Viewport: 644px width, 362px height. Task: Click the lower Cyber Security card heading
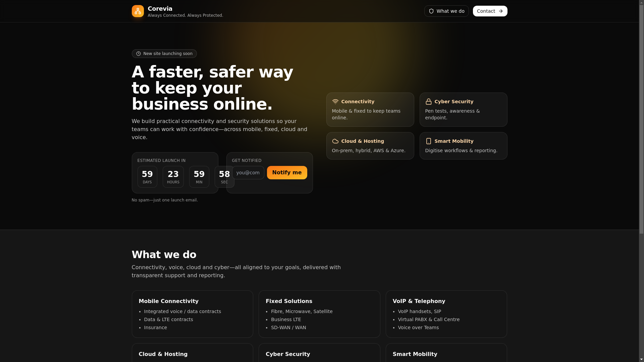point(288,354)
